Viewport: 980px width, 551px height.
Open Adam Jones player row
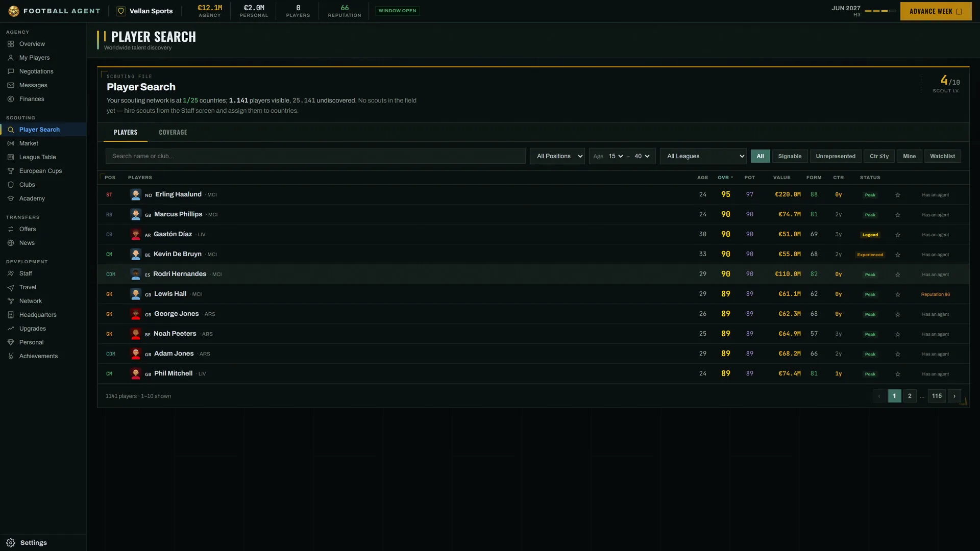(x=533, y=354)
